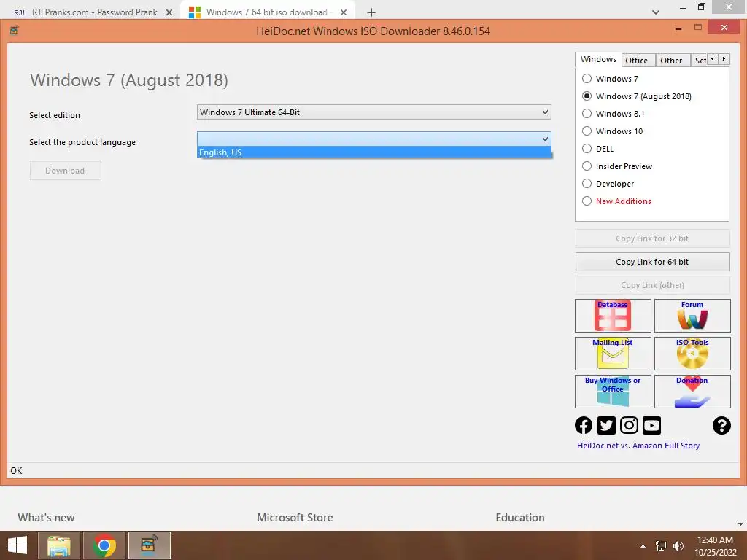Visit the HeiDoc Twitter page icon
Image resolution: width=747 pixels, height=560 pixels.
[606, 425]
